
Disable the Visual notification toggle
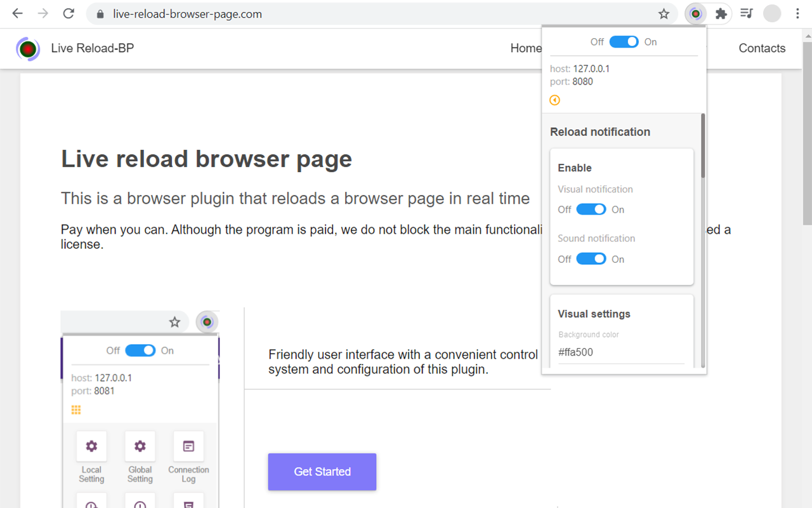(x=591, y=209)
